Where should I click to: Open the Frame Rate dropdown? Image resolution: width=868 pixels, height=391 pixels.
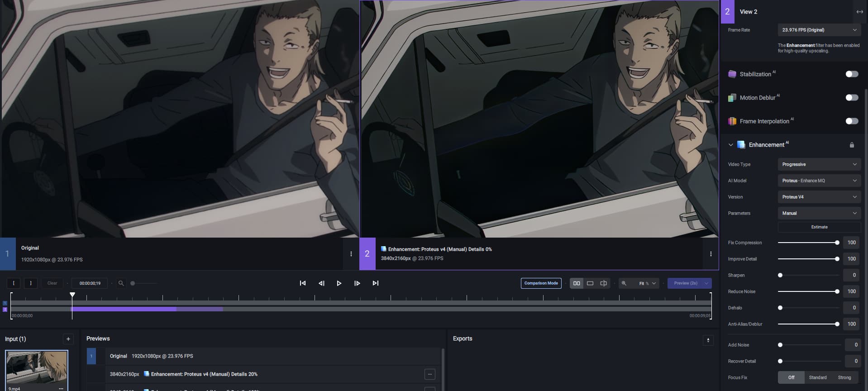819,30
